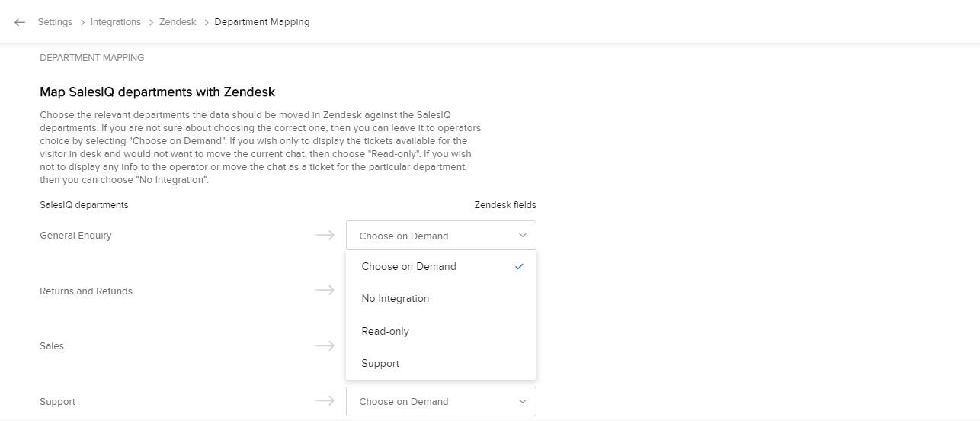This screenshot has height=421, width=980.
Task: Open Integrations breadcrumb link
Action: [x=116, y=22]
